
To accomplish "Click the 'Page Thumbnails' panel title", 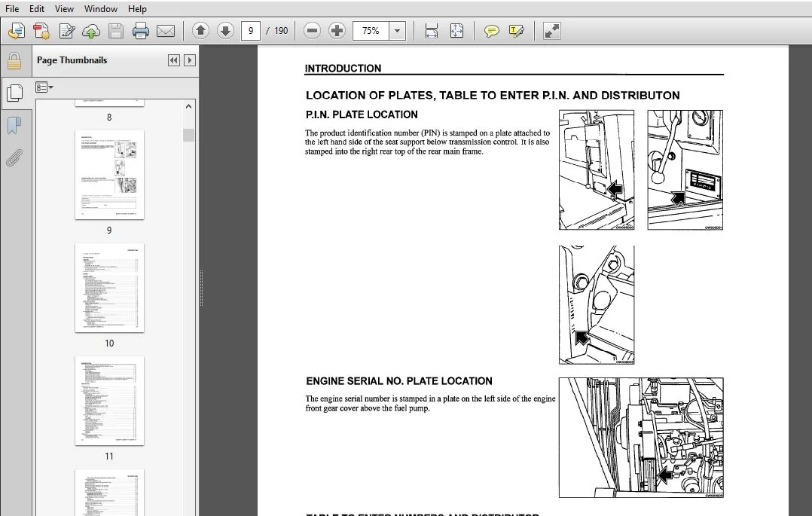I will coord(72,60).
